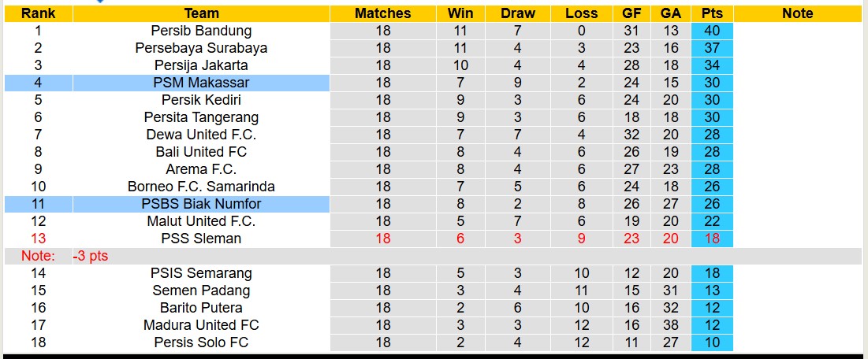
Task: Select the Team column header
Action: click(201, 13)
